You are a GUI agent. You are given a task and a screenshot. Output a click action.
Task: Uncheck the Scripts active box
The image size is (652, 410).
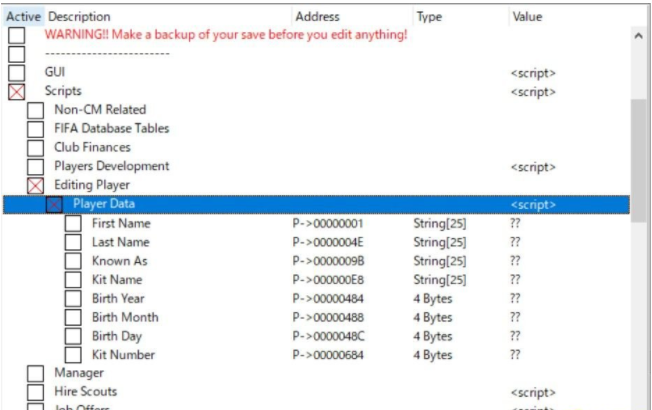[x=17, y=91]
